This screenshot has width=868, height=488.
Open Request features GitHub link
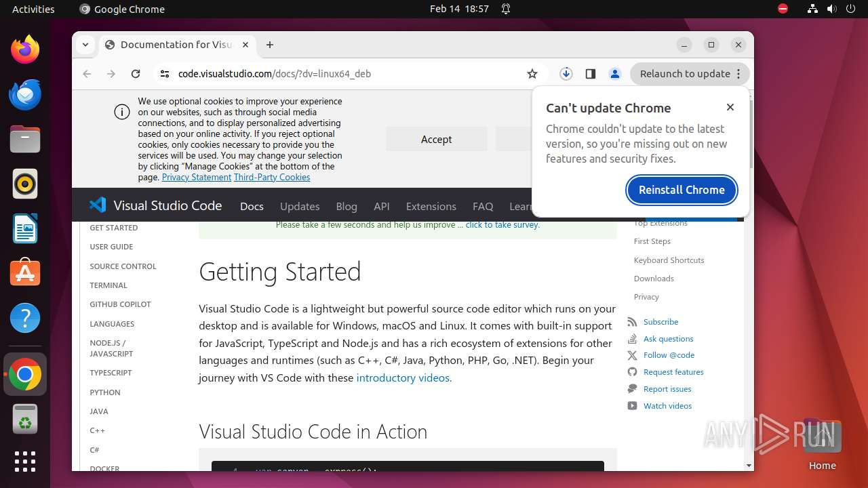[673, 372]
